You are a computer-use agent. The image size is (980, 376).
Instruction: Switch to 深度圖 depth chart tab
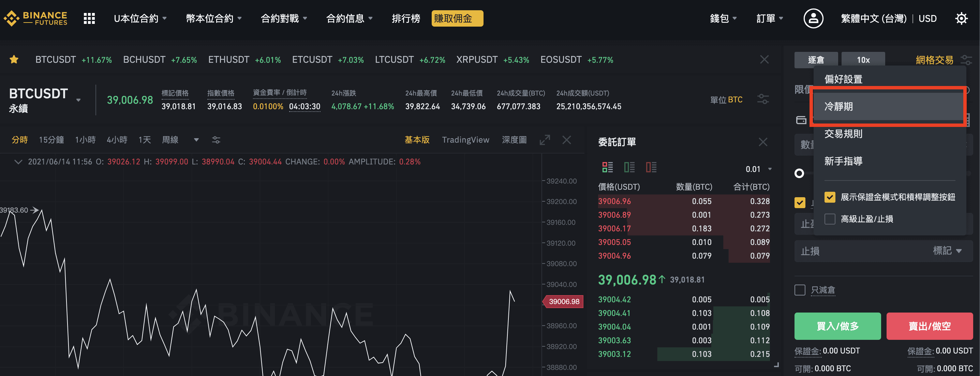pos(514,140)
